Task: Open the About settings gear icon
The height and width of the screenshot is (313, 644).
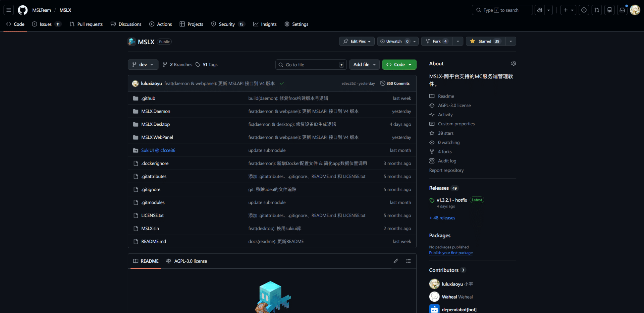Action: tap(514, 63)
